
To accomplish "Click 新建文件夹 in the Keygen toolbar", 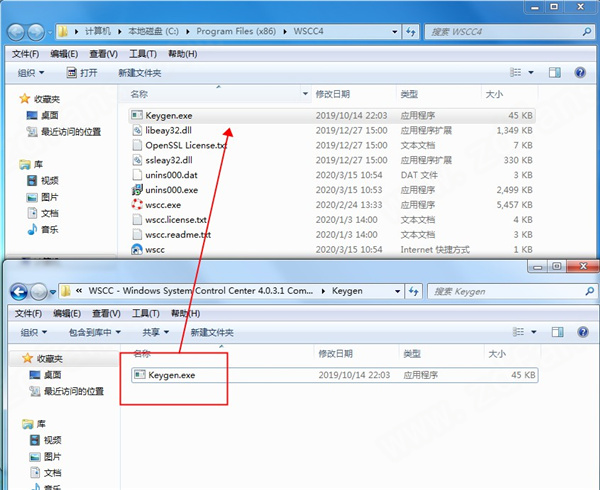I will pyautogui.click(x=212, y=332).
